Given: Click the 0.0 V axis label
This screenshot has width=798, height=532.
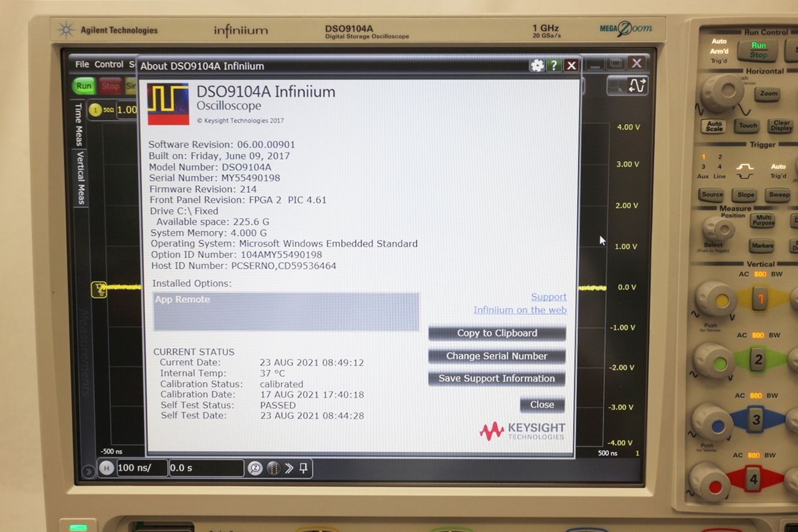Looking at the screenshot, I should tap(627, 287).
